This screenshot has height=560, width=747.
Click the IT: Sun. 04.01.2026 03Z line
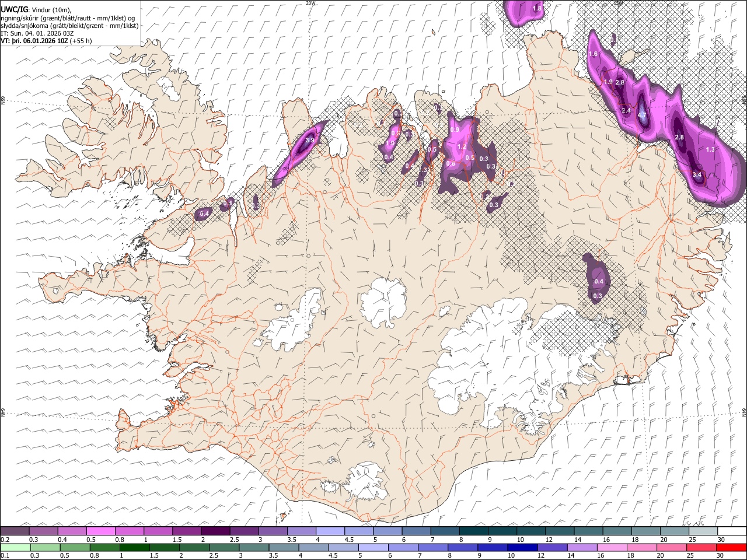pos(37,33)
